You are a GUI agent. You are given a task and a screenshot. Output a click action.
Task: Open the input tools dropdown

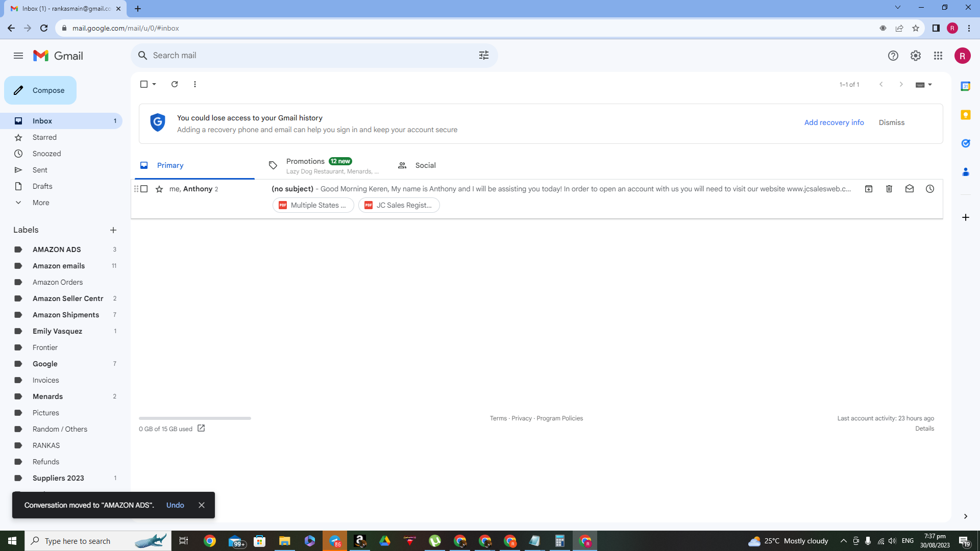pos(924,85)
